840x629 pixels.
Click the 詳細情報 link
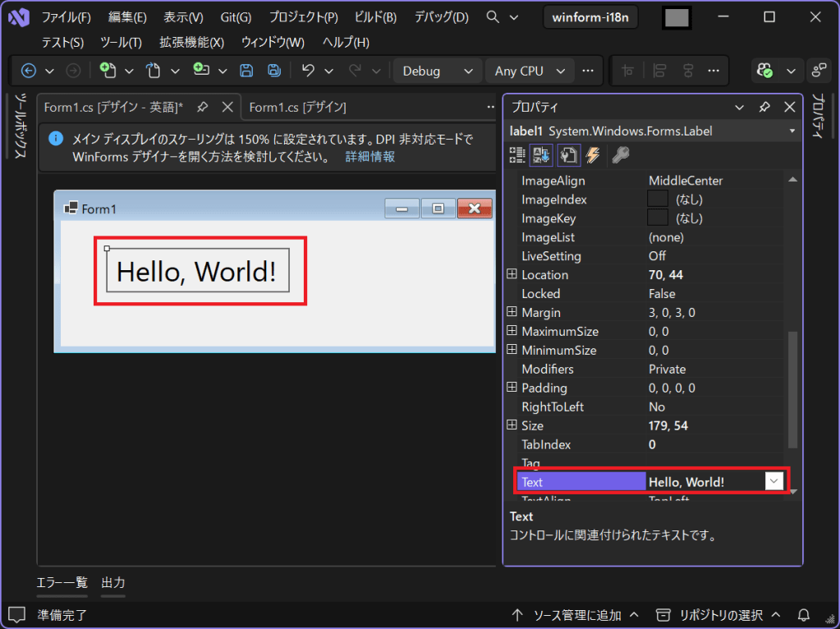(370, 156)
